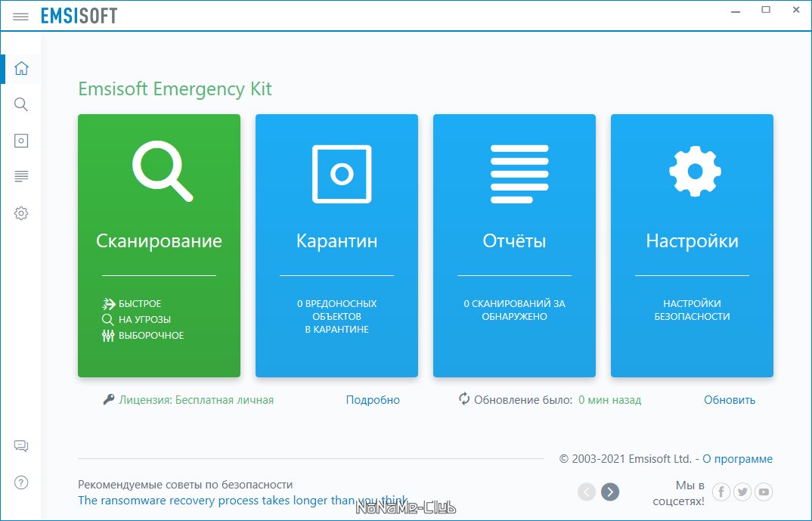Click the gear icon on Настройки tile
The height and width of the screenshot is (521, 812).
tap(695, 172)
